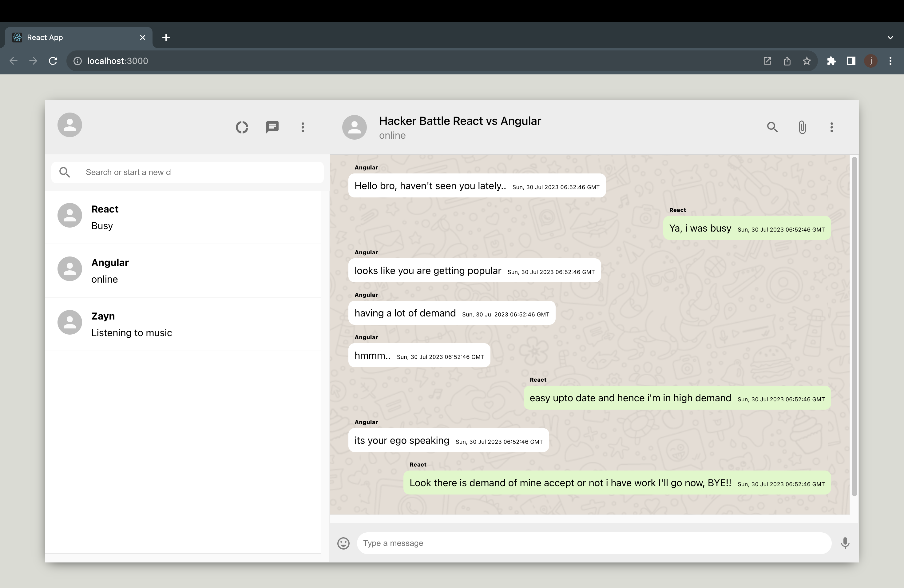Open sidebar three-dot menu
904x588 pixels.
click(303, 127)
